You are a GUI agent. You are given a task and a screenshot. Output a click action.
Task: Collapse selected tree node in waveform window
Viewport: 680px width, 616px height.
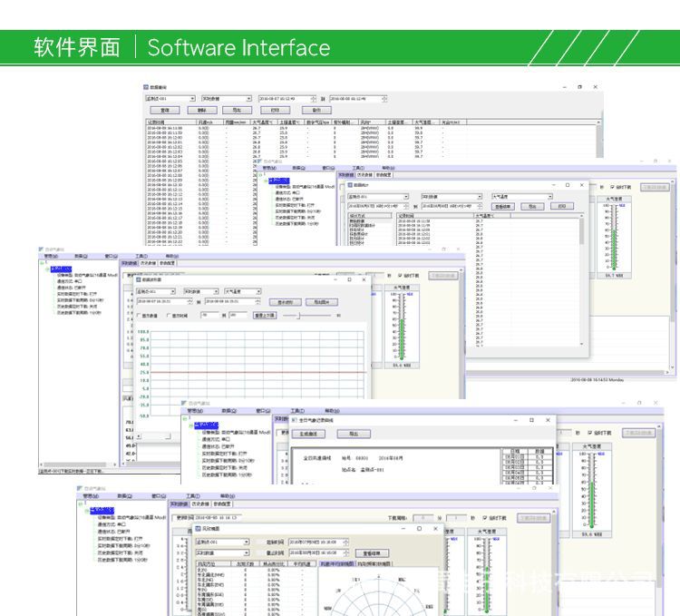pos(47,269)
